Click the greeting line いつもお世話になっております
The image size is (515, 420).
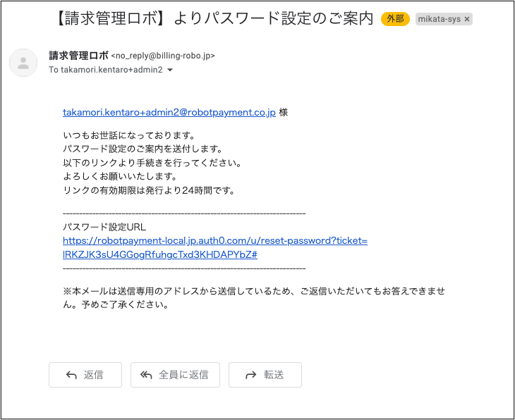pos(128,135)
